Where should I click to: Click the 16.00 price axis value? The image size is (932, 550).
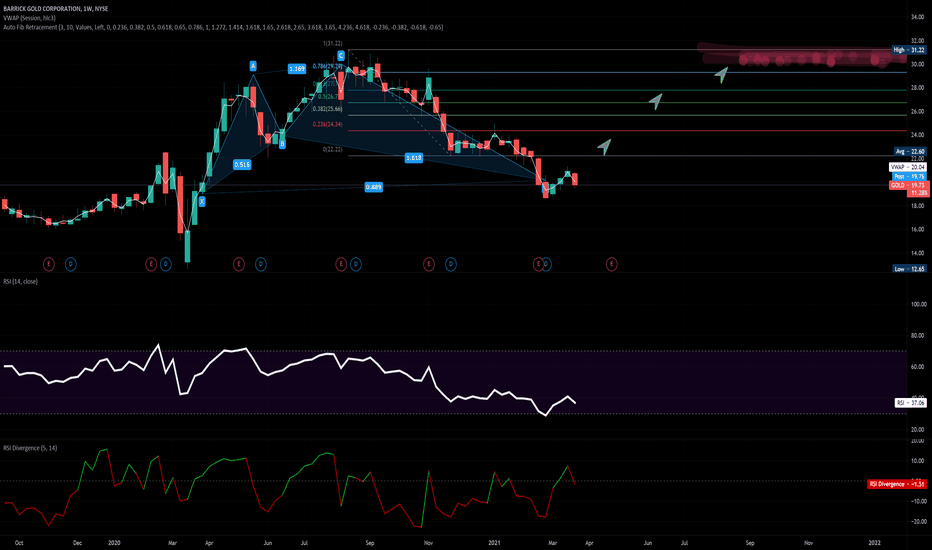click(x=917, y=229)
